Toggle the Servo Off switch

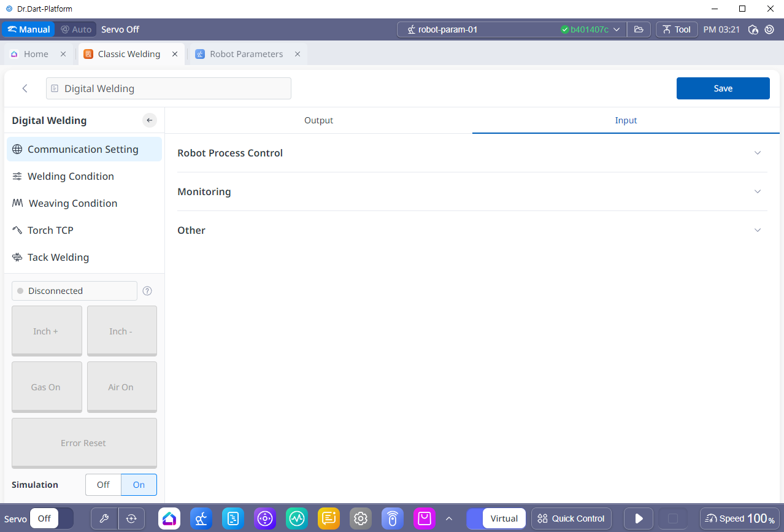pyautogui.click(x=52, y=519)
